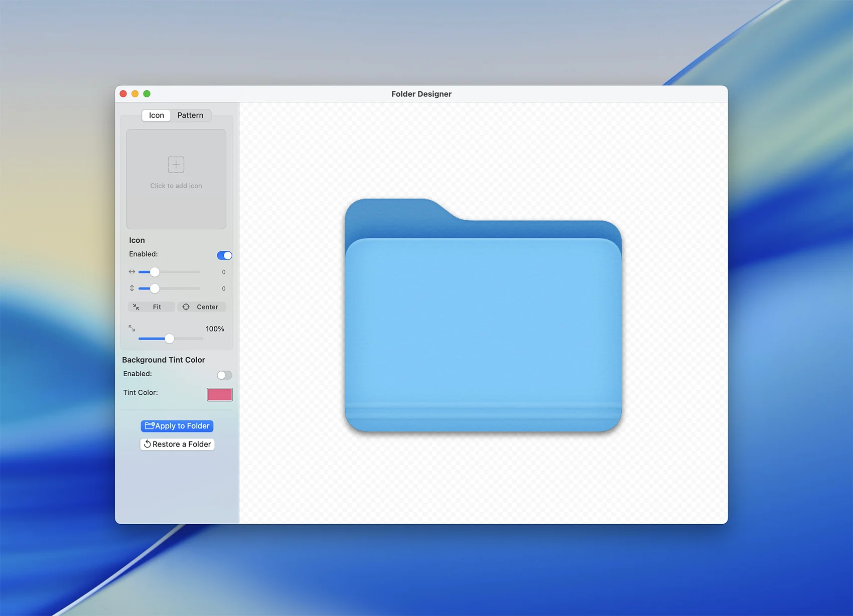Screen dimensions: 853x616
Task: Click the folder icon on Apply to Folder
Action: pos(150,426)
